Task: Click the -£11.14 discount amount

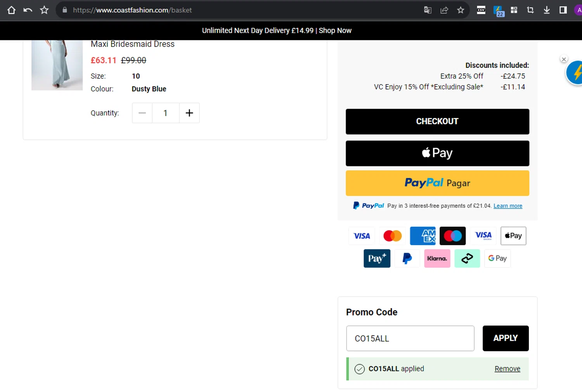Action: tap(513, 87)
